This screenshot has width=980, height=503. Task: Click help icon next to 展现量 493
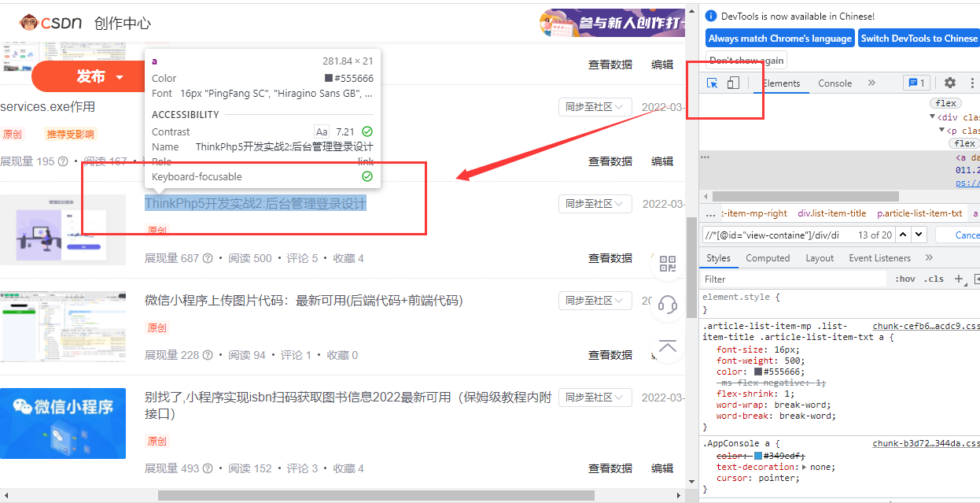[x=208, y=468]
